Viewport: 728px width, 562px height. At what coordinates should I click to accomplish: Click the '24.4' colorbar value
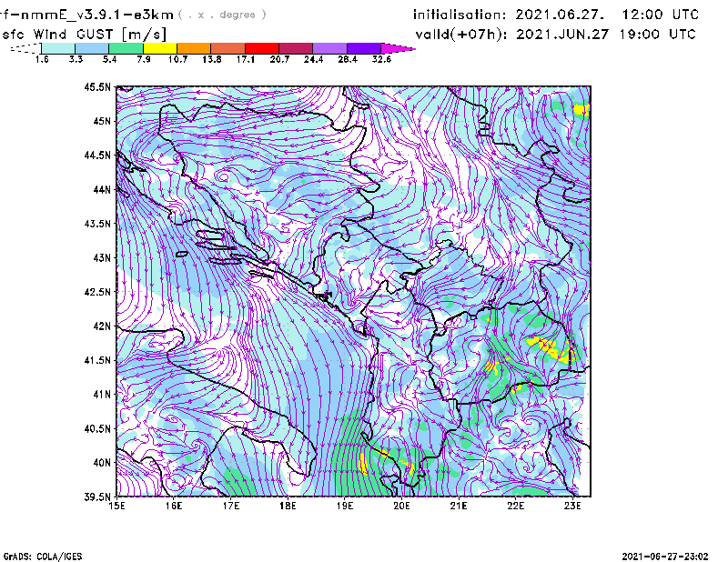click(313, 59)
